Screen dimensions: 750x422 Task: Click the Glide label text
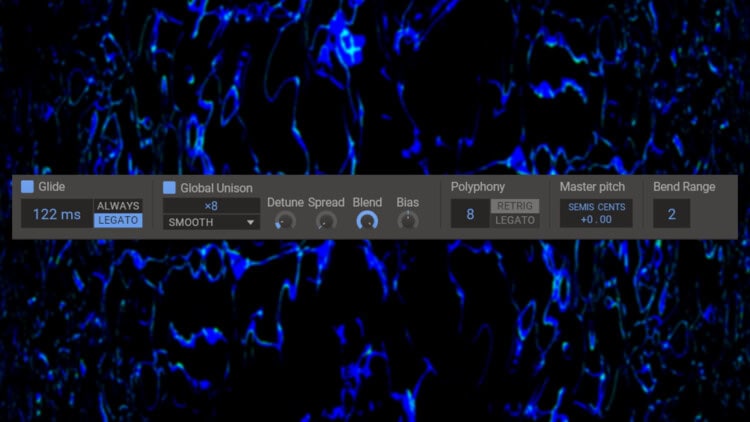tap(52, 187)
